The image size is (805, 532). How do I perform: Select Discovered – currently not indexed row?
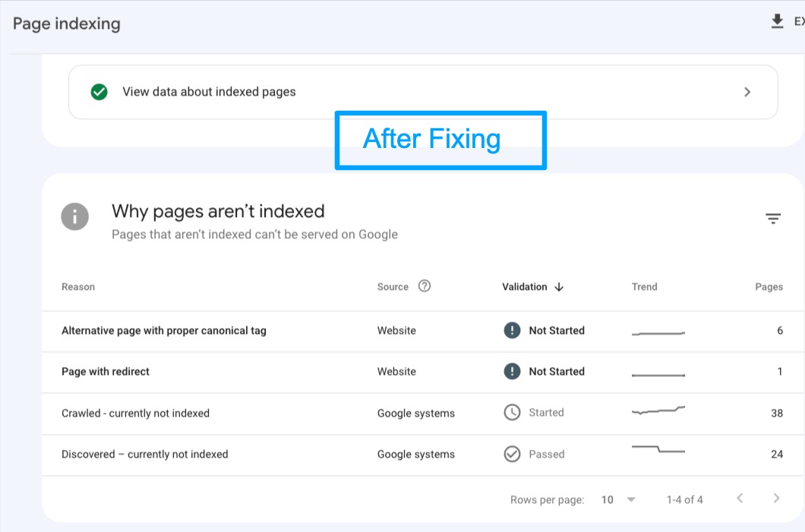(144, 454)
